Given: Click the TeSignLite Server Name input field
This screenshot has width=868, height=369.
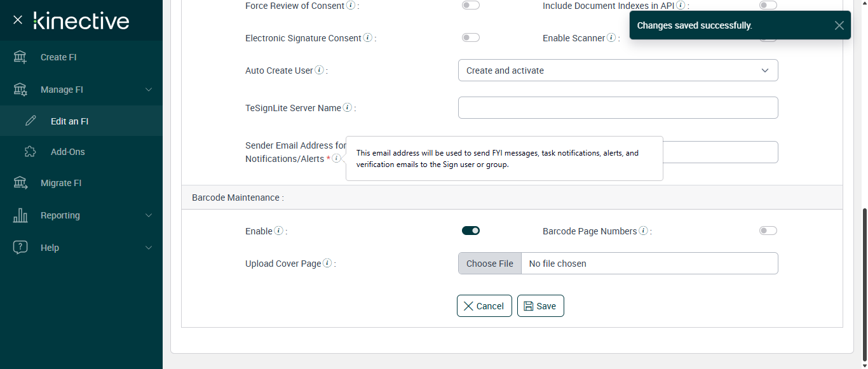Looking at the screenshot, I should coord(618,108).
